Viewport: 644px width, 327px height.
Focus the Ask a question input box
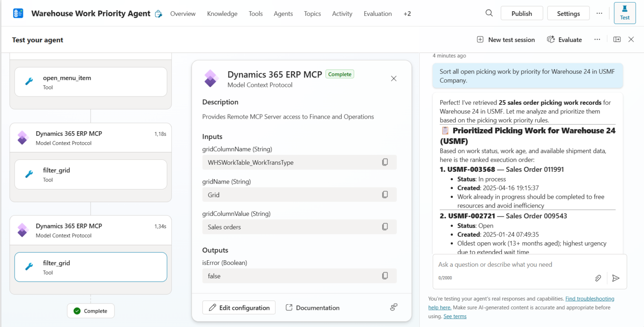click(x=530, y=265)
